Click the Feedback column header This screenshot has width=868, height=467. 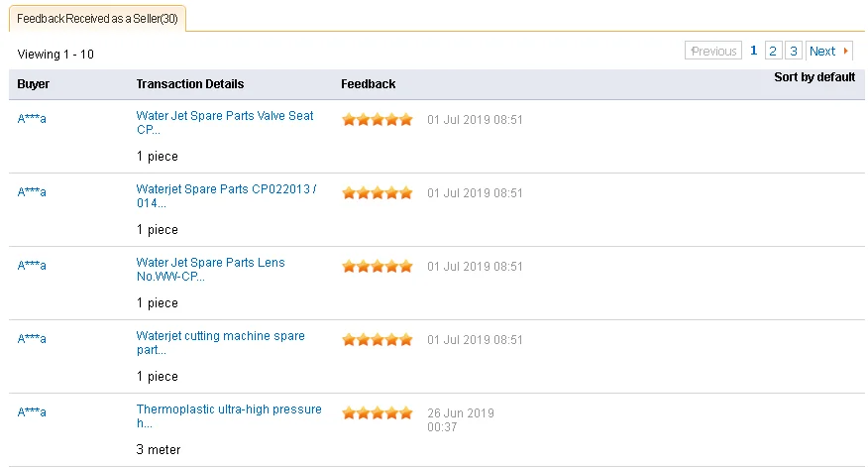tap(369, 84)
